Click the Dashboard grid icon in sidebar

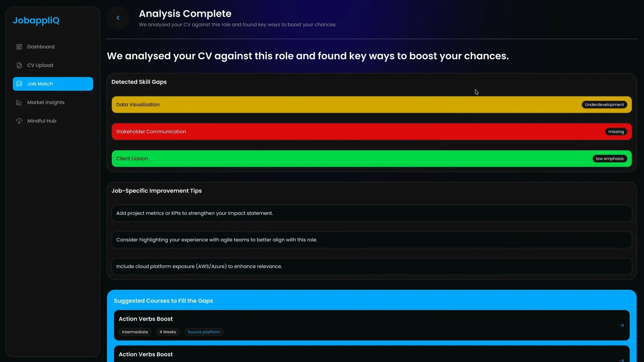click(19, 47)
